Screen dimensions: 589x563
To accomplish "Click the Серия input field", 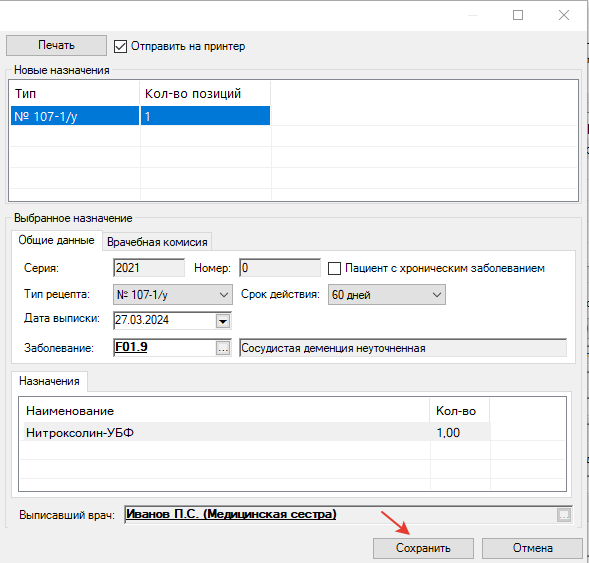I will [x=149, y=268].
